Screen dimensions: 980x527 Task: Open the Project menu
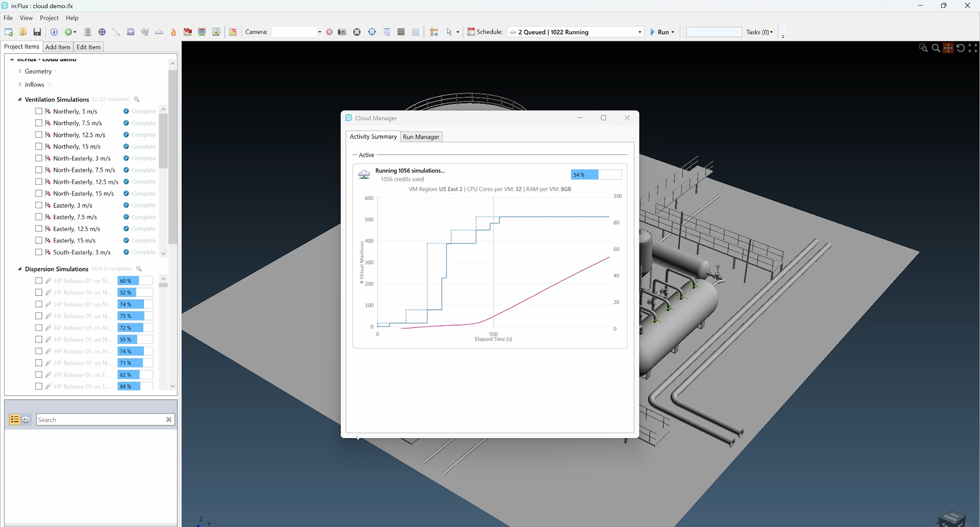pyautogui.click(x=49, y=18)
